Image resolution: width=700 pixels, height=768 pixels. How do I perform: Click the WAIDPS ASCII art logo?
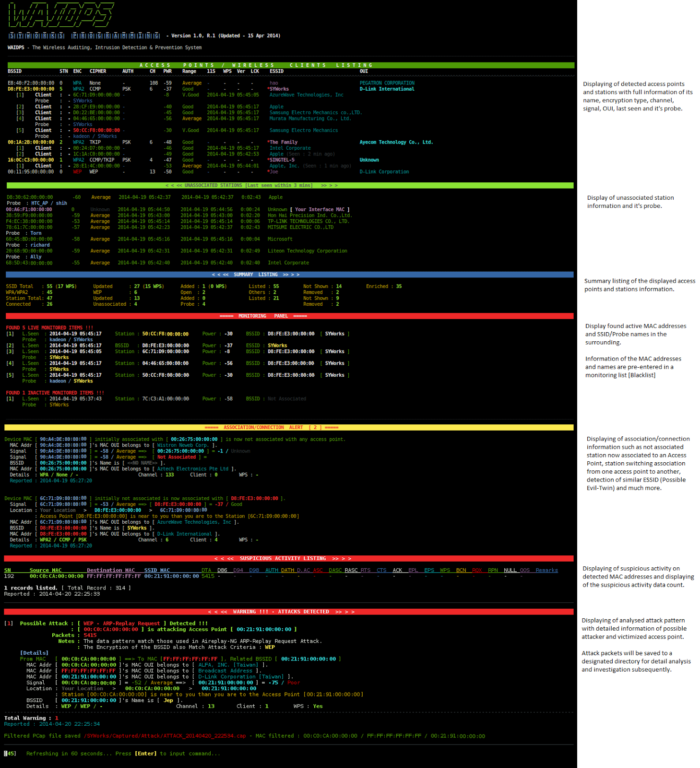pos(61,14)
